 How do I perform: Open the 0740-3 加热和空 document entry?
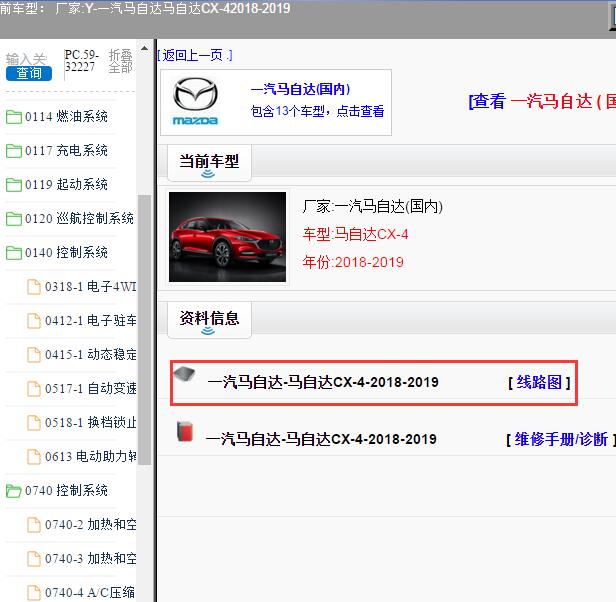pos(90,559)
